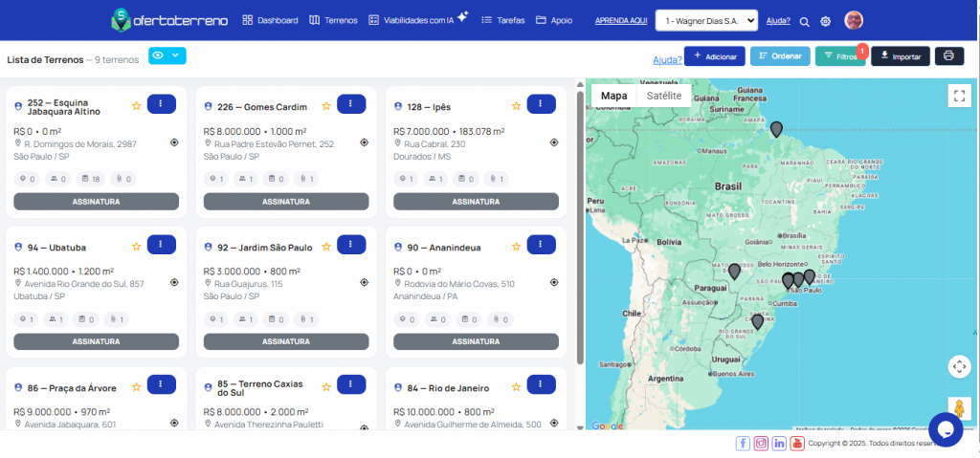Open the Wagner Dias S.A. company dropdown

pyautogui.click(x=706, y=21)
